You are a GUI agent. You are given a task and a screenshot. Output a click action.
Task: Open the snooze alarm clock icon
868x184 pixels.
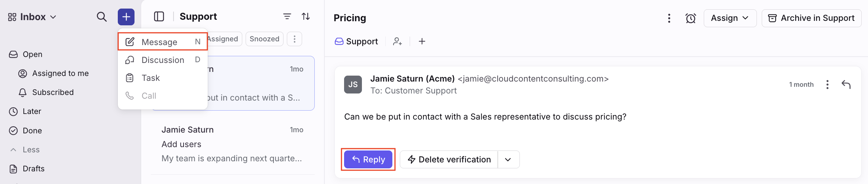690,18
